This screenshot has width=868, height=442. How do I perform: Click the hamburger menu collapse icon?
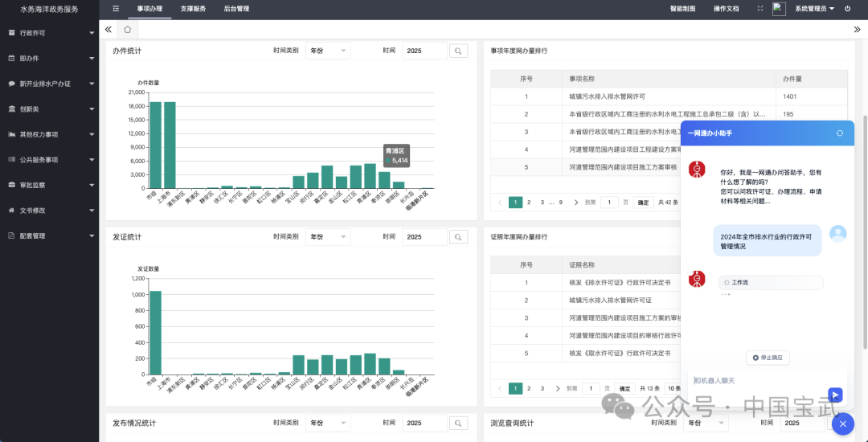[115, 9]
